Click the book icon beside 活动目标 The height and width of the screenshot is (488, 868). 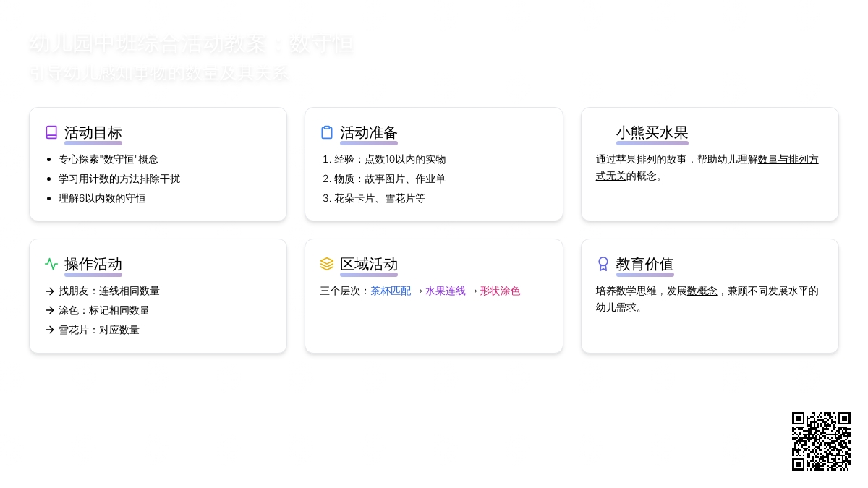51,132
